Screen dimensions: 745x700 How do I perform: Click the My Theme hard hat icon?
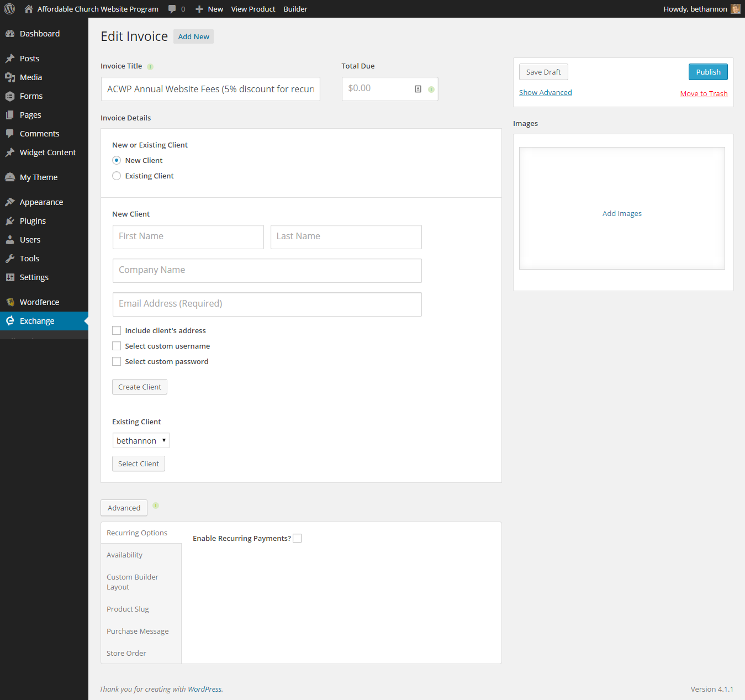tap(10, 177)
